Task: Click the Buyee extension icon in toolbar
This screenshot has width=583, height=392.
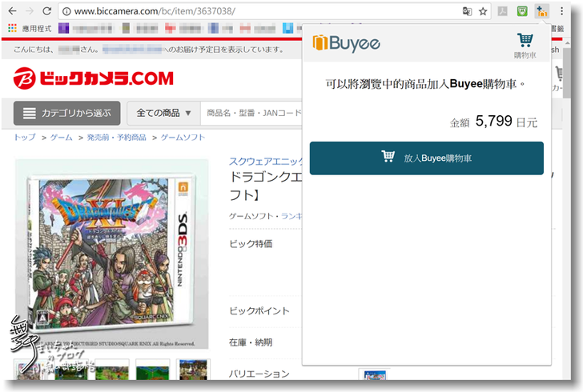Action: tap(542, 12)
